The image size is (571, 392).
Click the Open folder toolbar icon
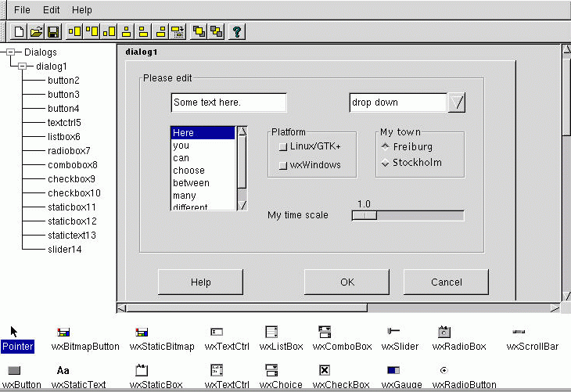pyautogui.click(x=36, y=32)
